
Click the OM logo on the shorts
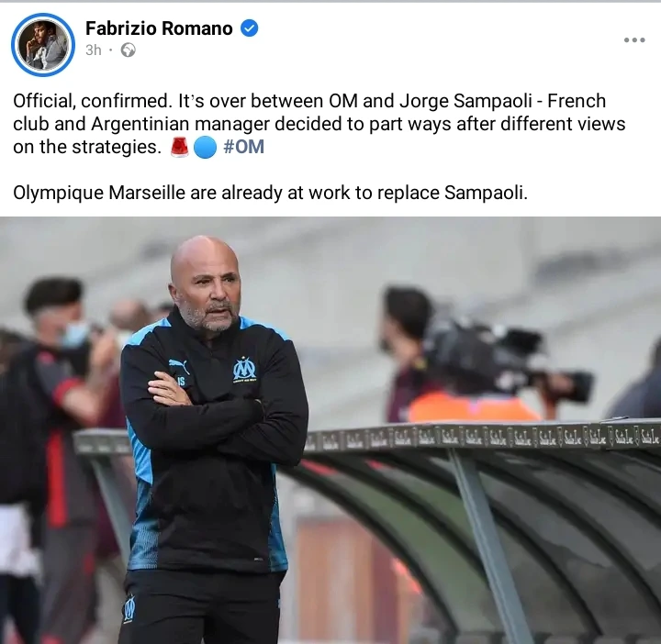[129, 608]
